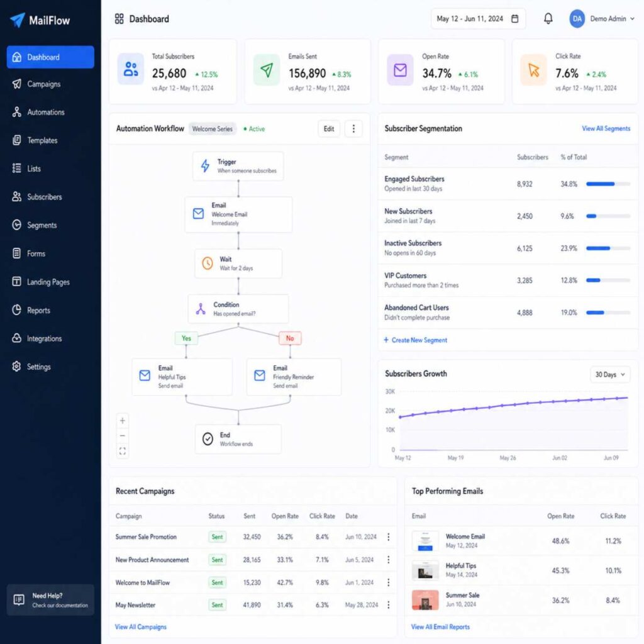Open options for May Newsletter row
Screen dimensions: 644x644
click(388, 605)
